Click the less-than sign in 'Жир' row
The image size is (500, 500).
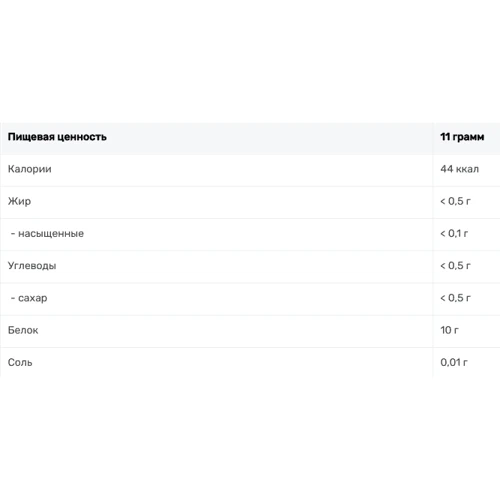[443, 201]
